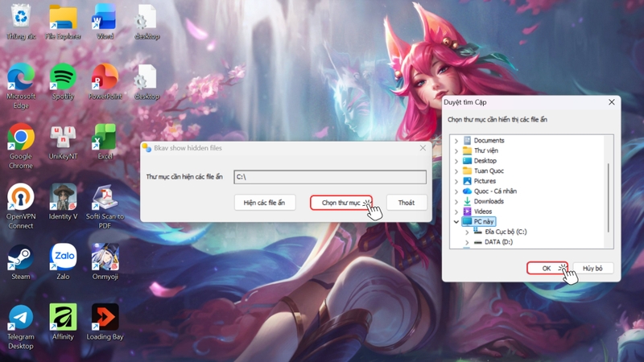Image resolution: width=644 pixels, height=362 pixels.
Task: Expand the Pictures tree node
Action: tap(456, 181)
